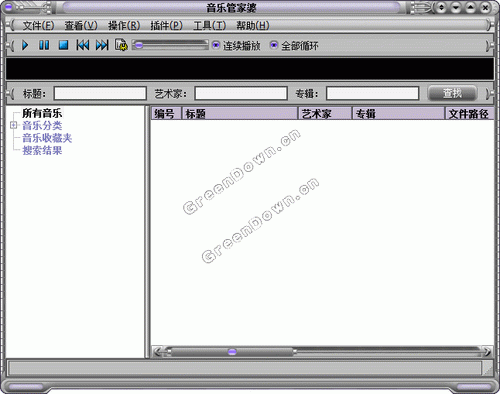Viewport: 500px width, 394px height.
Task: Click the 查找 search button
Action: click(452, 93)
